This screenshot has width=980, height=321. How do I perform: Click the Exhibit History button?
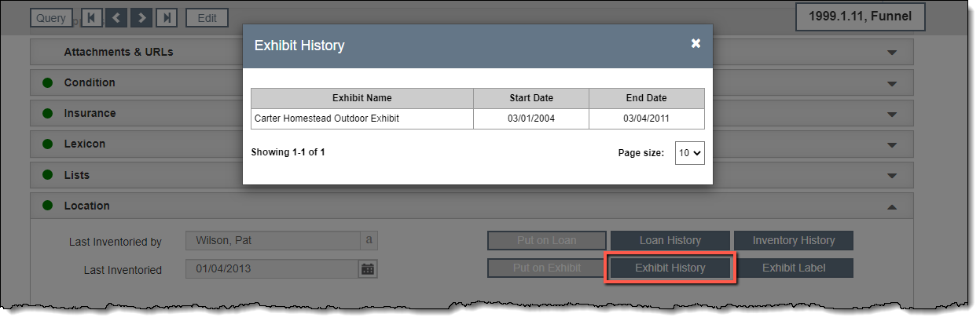click(670, 268)
